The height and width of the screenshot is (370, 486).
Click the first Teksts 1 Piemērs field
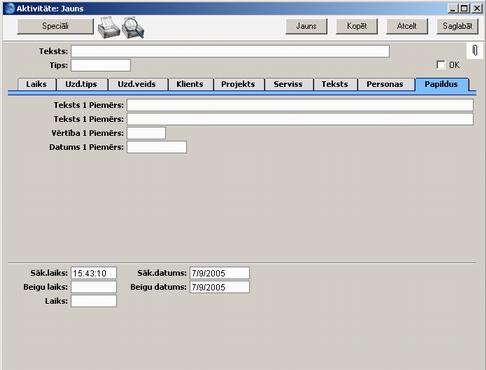tap(300, 105)
